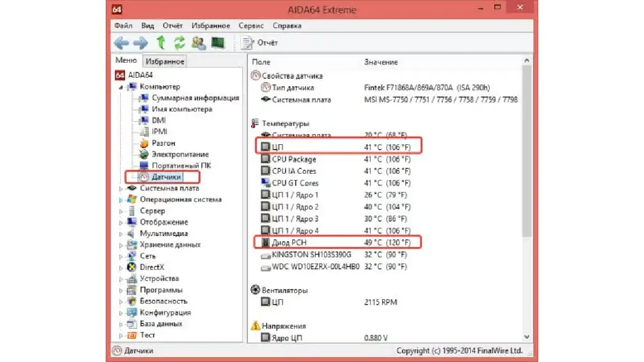Click the Тест tree icon
The width and height of the screenshot is (644, 362).
(131, 335)
